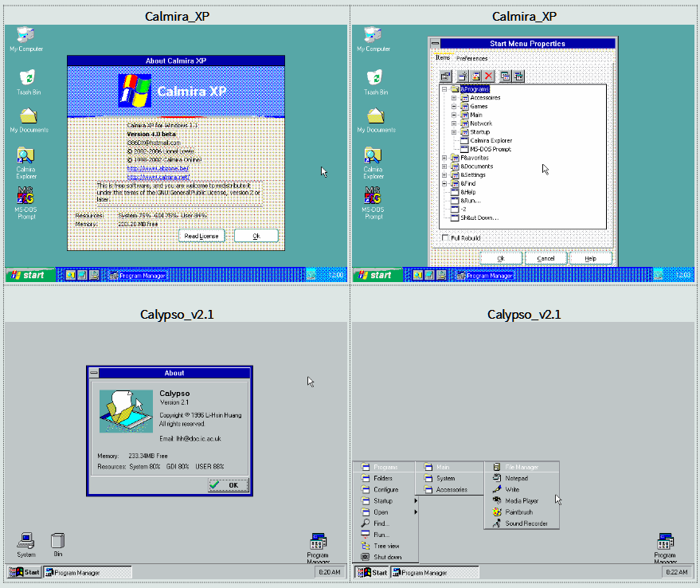Click the tray icon beside the 12:00 clock
The width and height of the screenshot is (700, 588).
coord(311,275)
